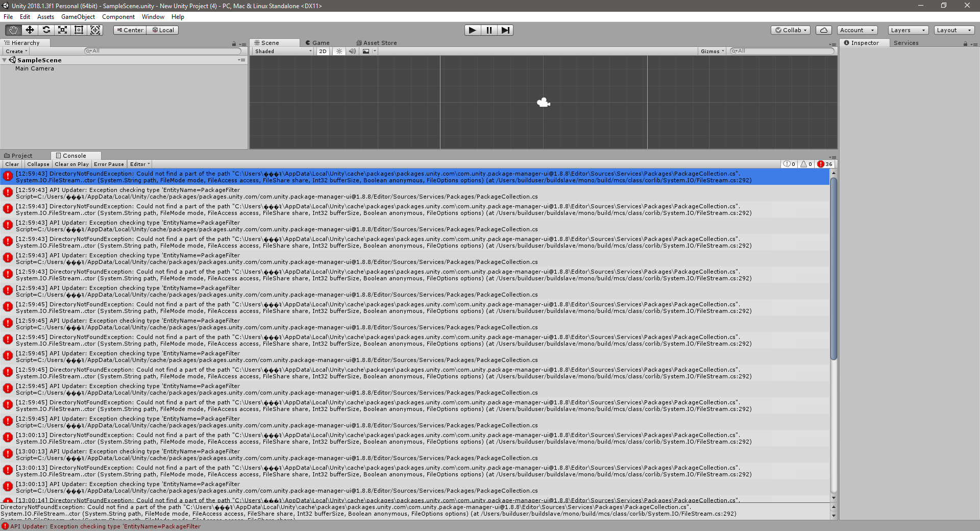
Task: Open the cloud services button
Action: [x=824, y=30]
